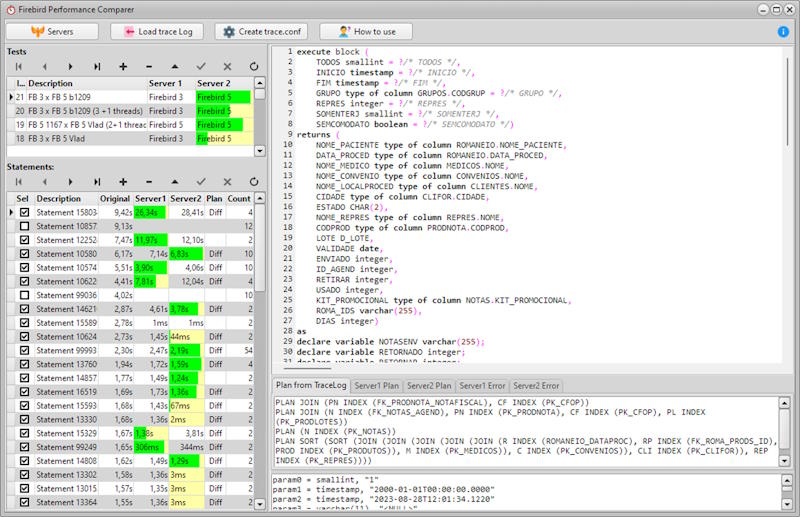
Task: Uncheck the Statement 15803 checkbox
Action: (25, 212)
